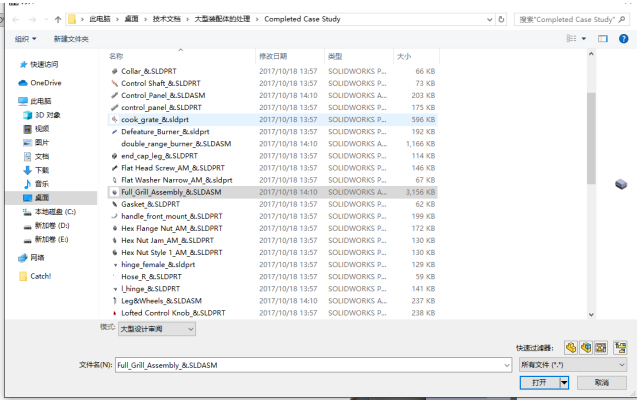Toggle the second quick filter icon
This screenshot has height=402, width=642.
tap(586, 348)
